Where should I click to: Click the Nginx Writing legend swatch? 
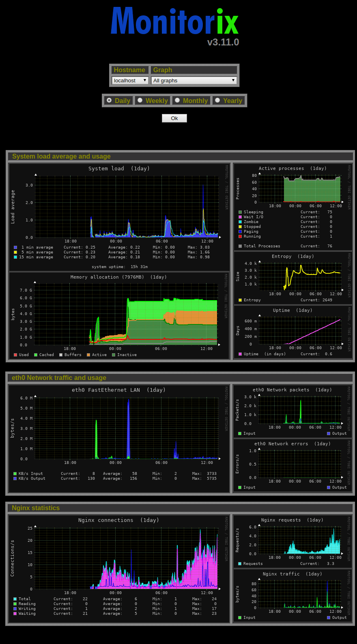(x=15, y=609)
